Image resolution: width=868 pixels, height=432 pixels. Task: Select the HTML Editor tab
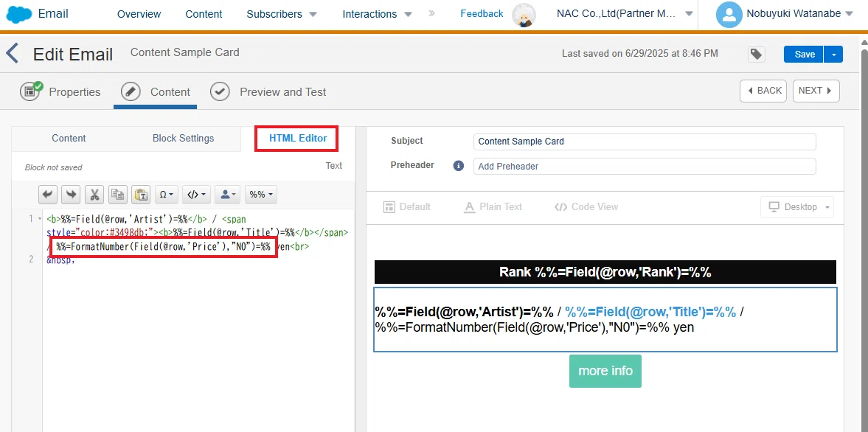pyautogui.click(x=298, y=139)
